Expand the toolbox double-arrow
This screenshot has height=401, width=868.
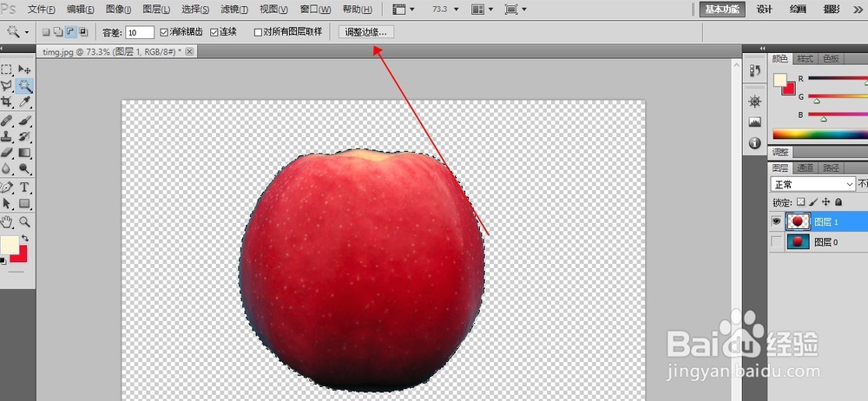click(3, 49)
